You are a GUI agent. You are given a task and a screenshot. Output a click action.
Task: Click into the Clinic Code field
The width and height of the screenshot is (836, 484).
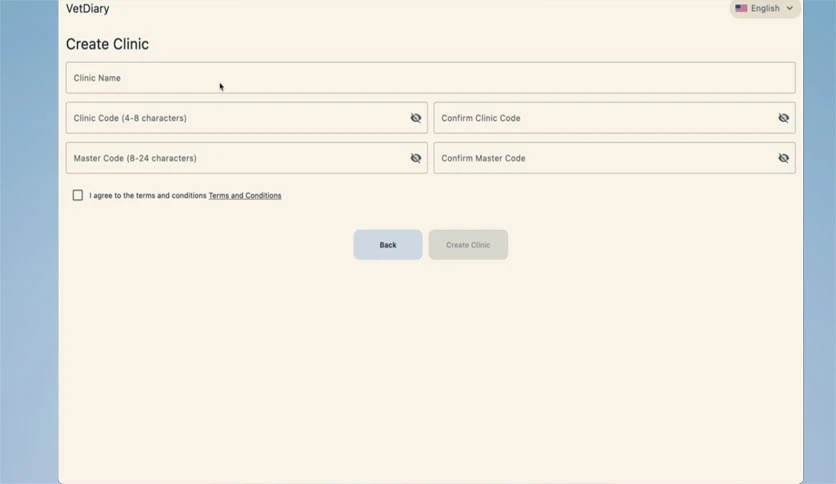click(x=246, y=118)
